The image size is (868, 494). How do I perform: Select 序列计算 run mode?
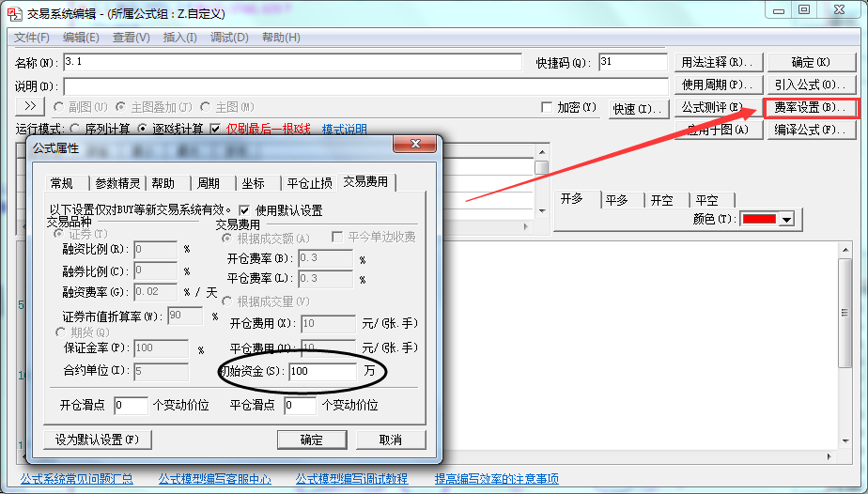[75, 129]
